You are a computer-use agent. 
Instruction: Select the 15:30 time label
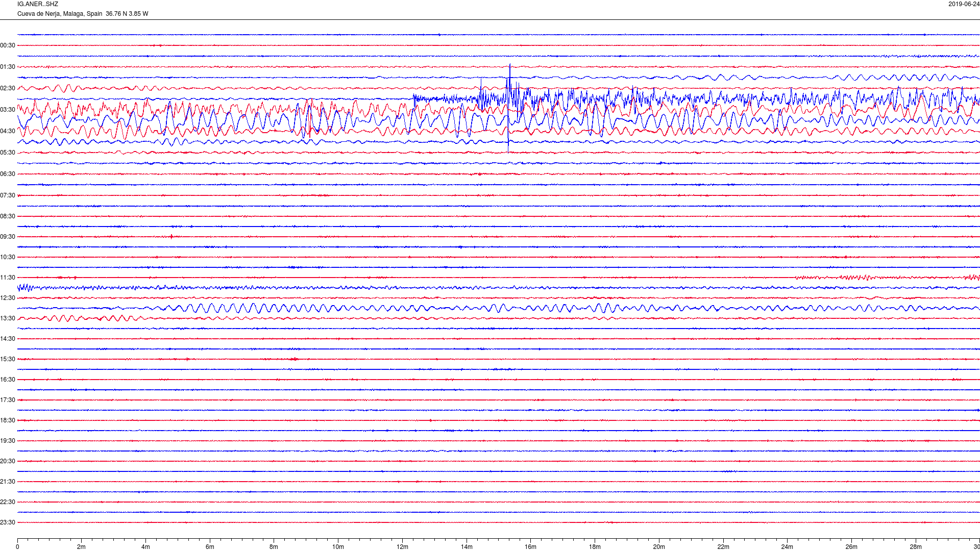pos(8,359)
